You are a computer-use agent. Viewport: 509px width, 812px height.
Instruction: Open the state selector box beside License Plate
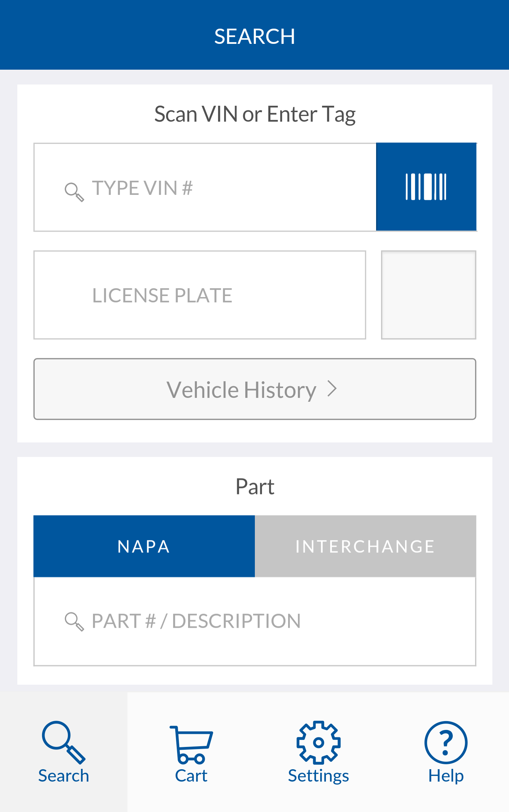point(428,295)
